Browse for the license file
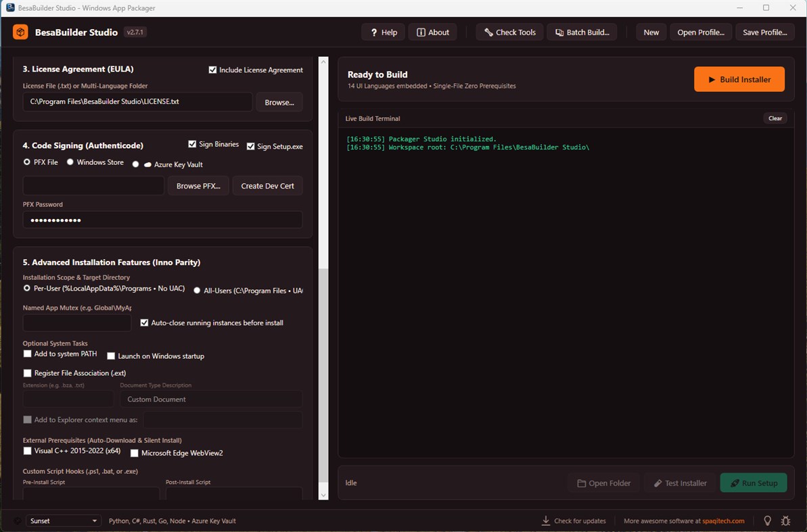 pyautogui.click(x=279, y=102)
